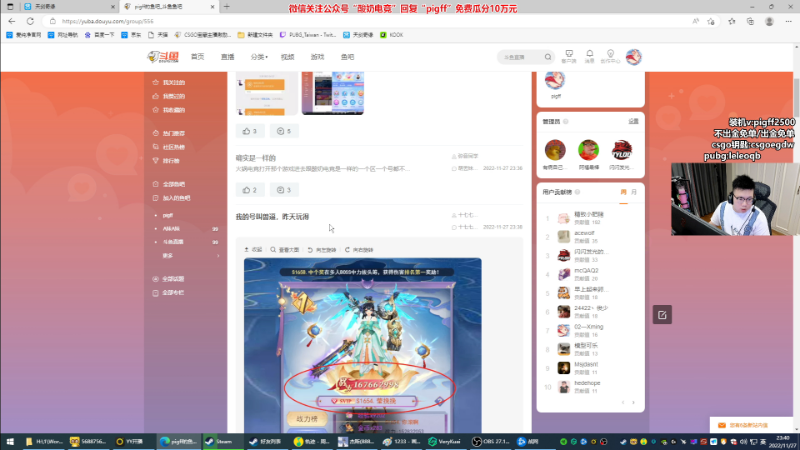Open user hedehope in ranking list

[x=587, y=383]
